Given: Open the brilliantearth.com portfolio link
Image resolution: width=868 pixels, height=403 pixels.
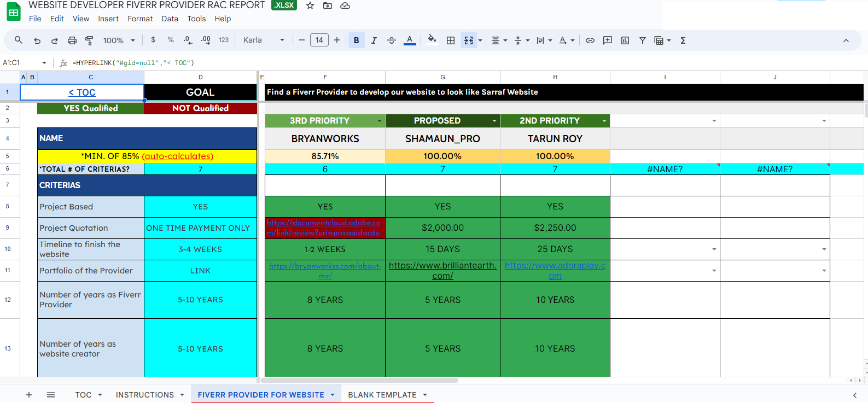Looking at the screenshot, I should tap(442, 271).
